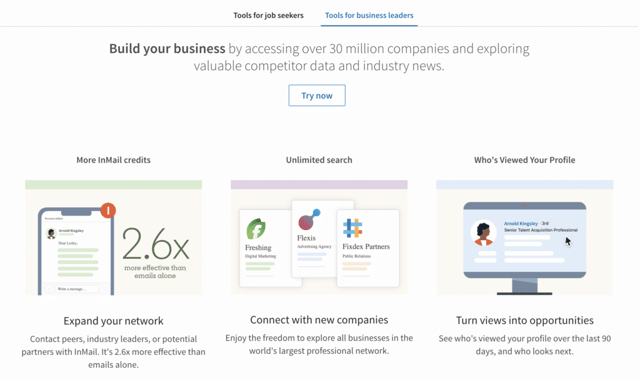The height and width of the screenshot is (380, 640).
Task: Open the Fixdex Partners company card
Action: click(x=368, y=248)
